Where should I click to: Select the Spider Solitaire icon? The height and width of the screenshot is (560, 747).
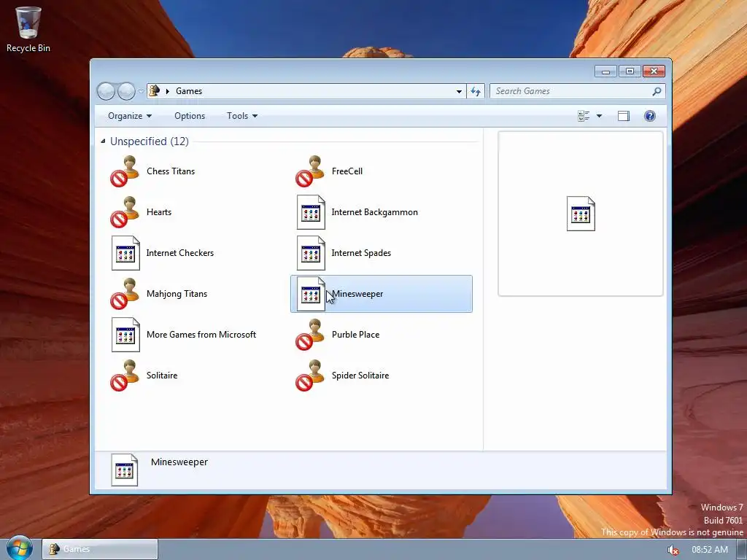pos(311,376)
